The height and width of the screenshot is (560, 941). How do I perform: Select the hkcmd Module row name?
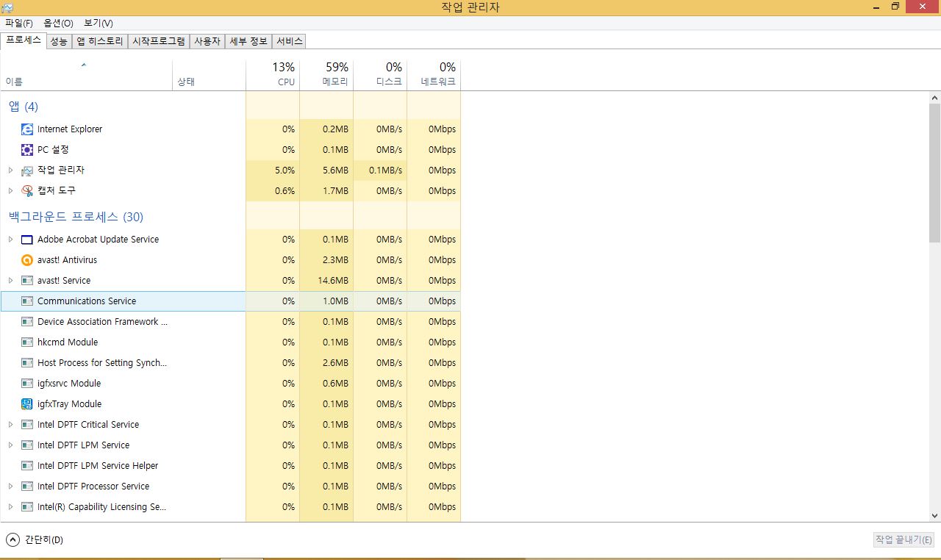(68, 342)
